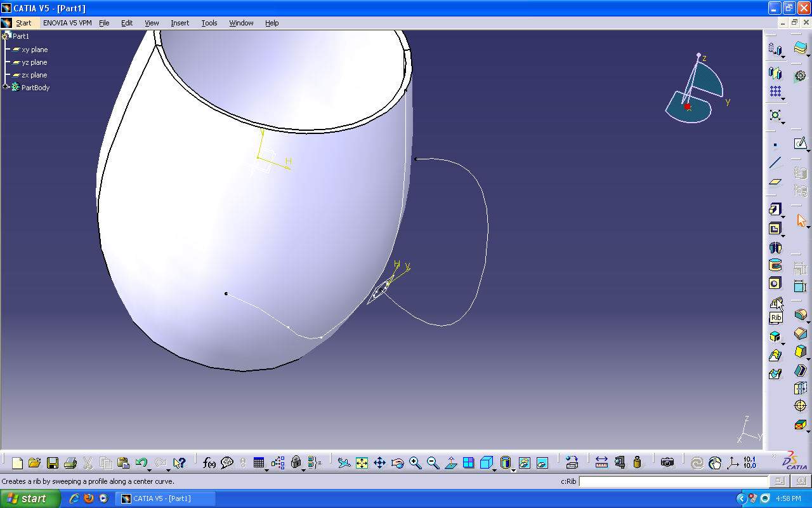
Task: Open the view mode cylinder dropdown arrow
Action: [513, 469]
